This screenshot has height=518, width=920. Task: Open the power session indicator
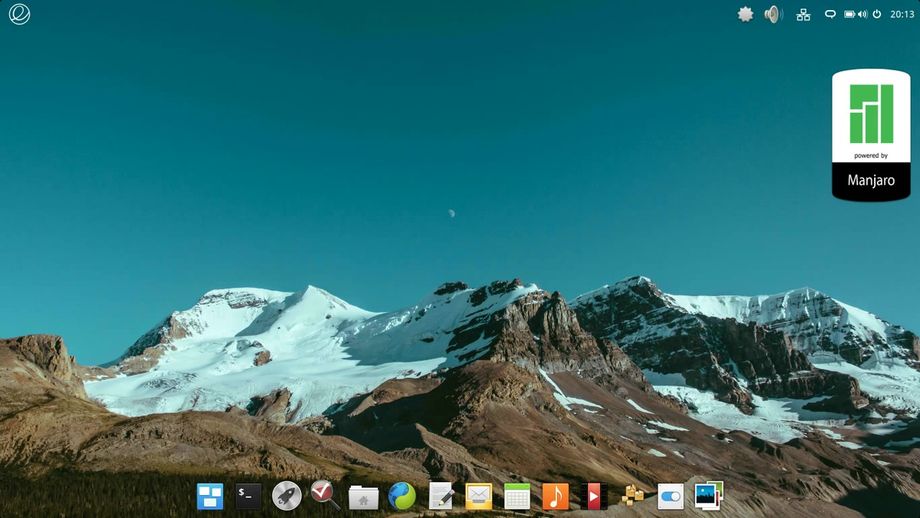point(877,14)
